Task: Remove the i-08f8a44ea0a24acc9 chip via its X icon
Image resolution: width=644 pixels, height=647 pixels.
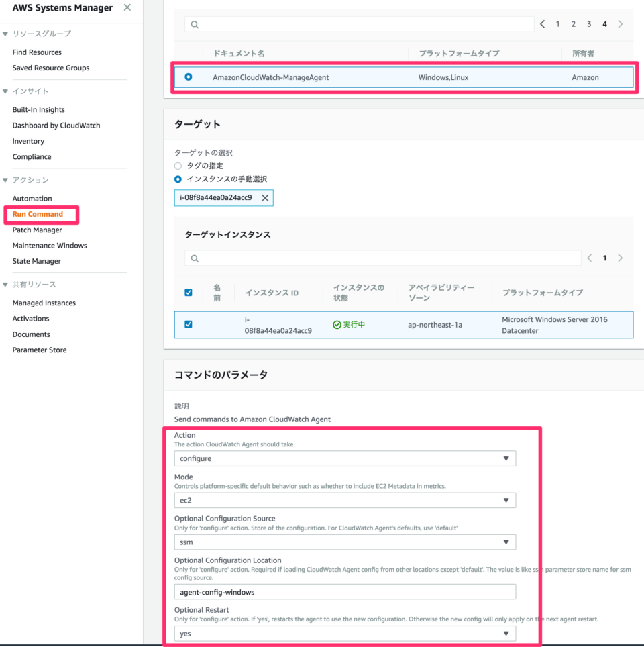Action: [265, 197]
